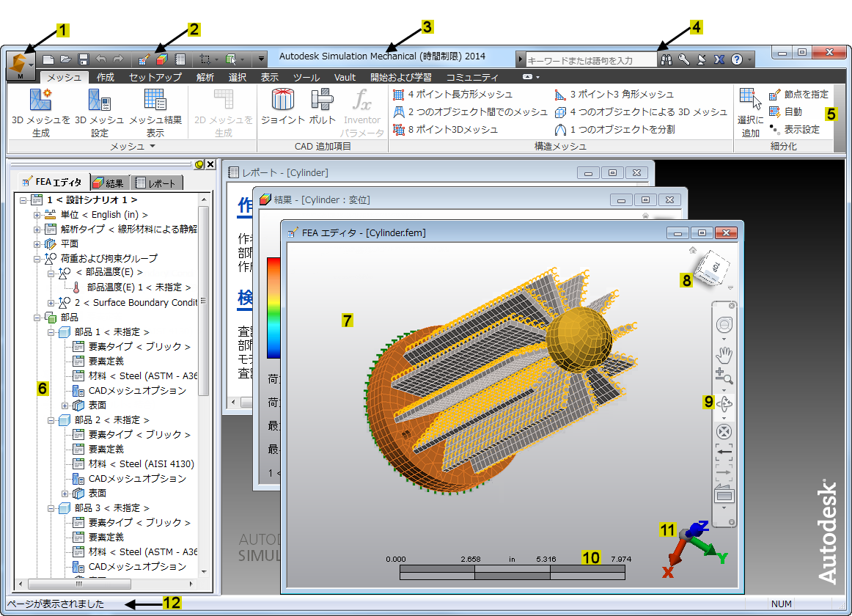Click the steering wheel icon on navigation bar
852x616 pixels.
(724, 325)
